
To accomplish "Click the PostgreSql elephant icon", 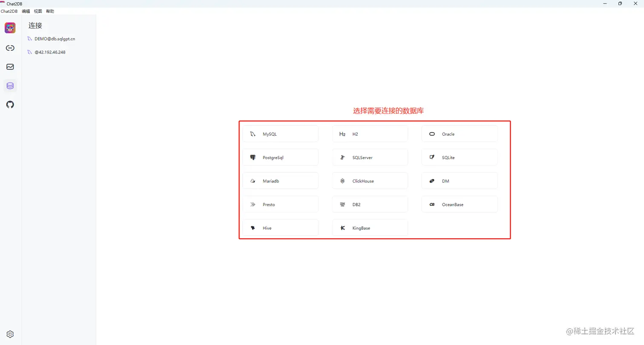I will tap(253, 157).
